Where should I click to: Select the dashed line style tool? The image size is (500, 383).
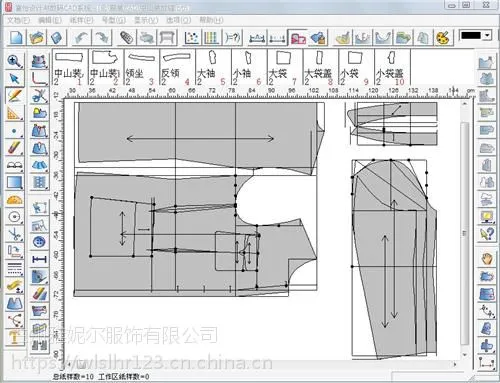14,269
